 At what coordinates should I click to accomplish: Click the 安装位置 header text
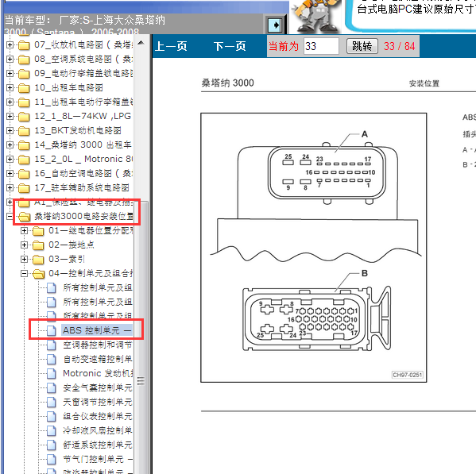pos(424,83)
